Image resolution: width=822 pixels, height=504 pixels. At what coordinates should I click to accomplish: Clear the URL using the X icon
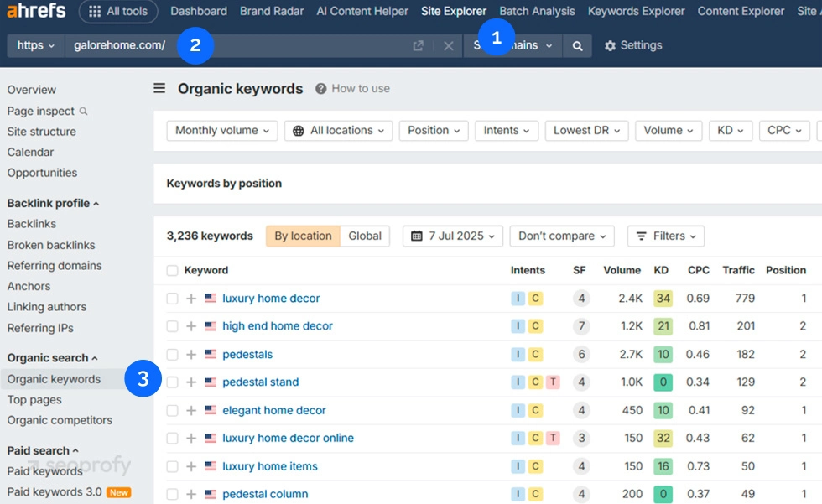point(449,45)
